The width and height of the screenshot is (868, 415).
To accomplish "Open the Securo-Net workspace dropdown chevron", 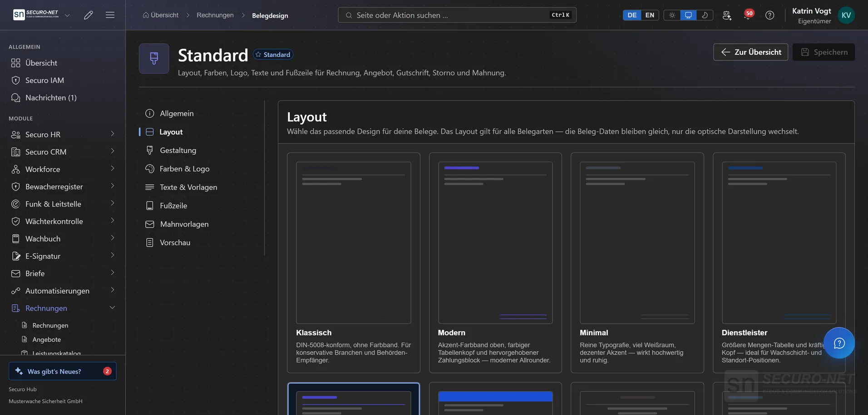I will click(67, 15).
